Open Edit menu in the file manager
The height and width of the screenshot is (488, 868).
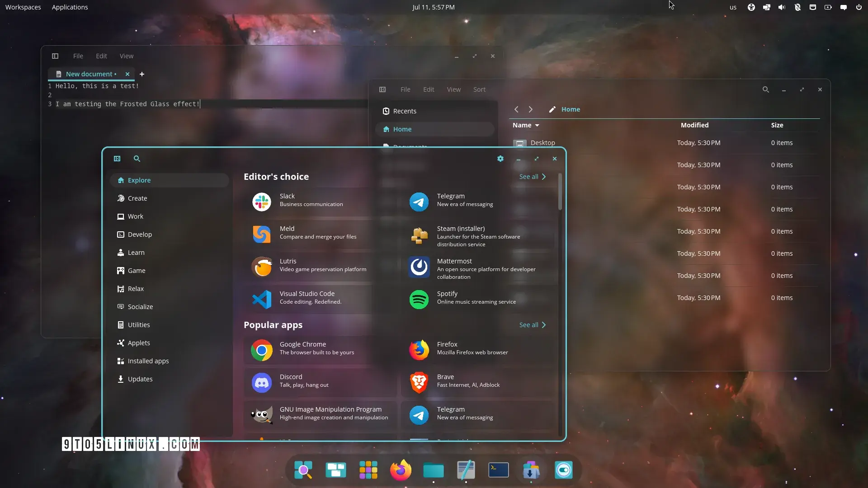tap(429, 89)
